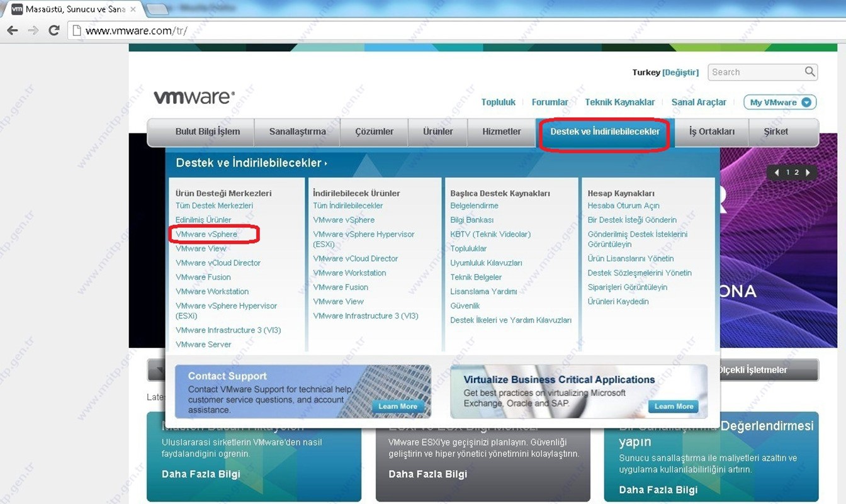846x504 pixels.
Task: Open the Sanallaştırma menu
Action: (298, 132)
